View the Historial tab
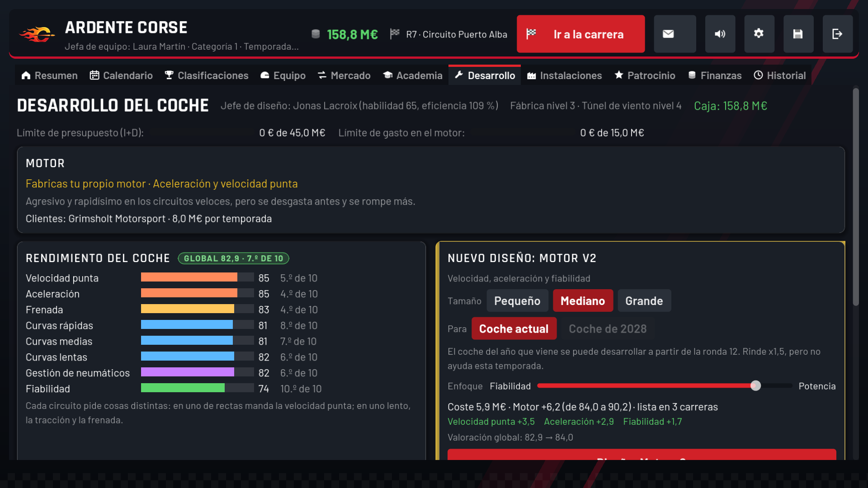Viewport: 868px width, 488px height. click(x=780, y=75)
